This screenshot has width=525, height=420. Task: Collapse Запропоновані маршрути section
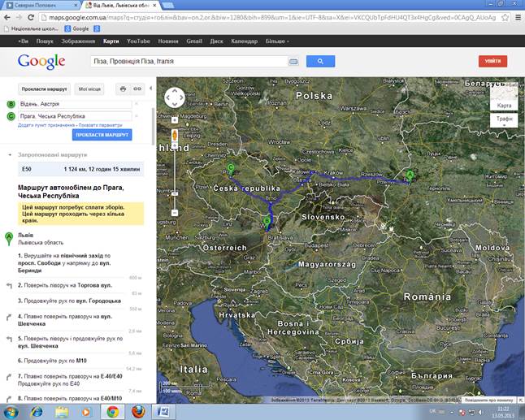[10, 154]
